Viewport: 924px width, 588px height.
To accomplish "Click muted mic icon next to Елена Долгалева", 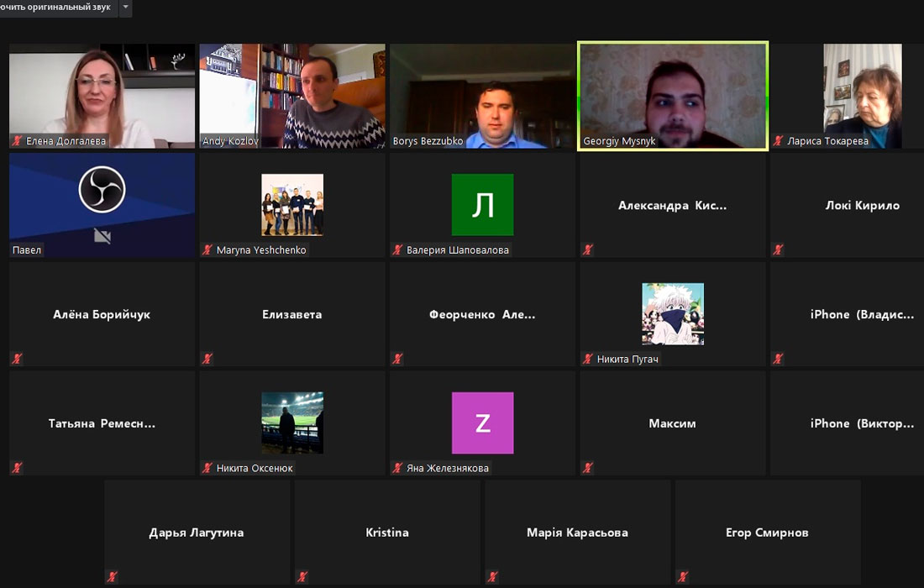I will pyautogui.click(x=17, y=141).
